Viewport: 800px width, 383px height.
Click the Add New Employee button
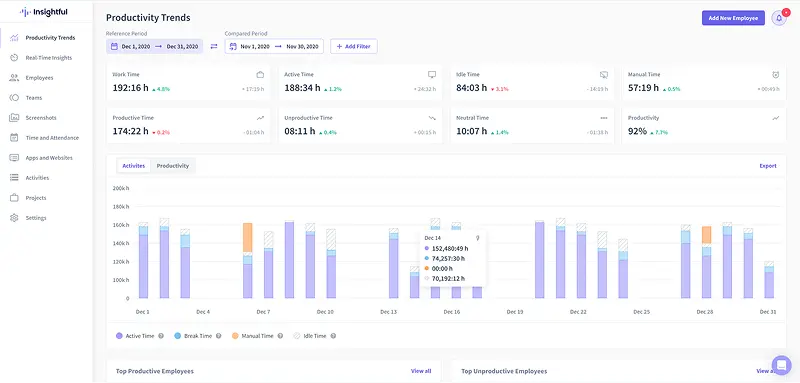[733, 18]
